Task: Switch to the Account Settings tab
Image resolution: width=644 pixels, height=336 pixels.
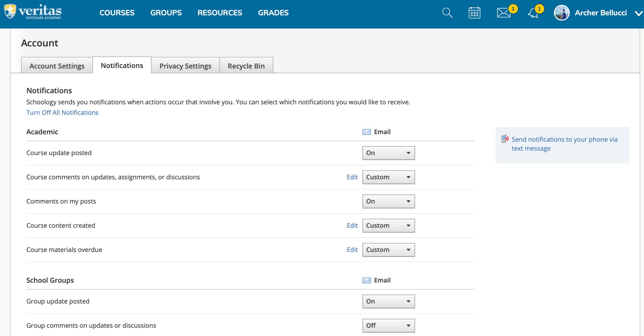Action: pyautogui.click(x=57, y=65)
